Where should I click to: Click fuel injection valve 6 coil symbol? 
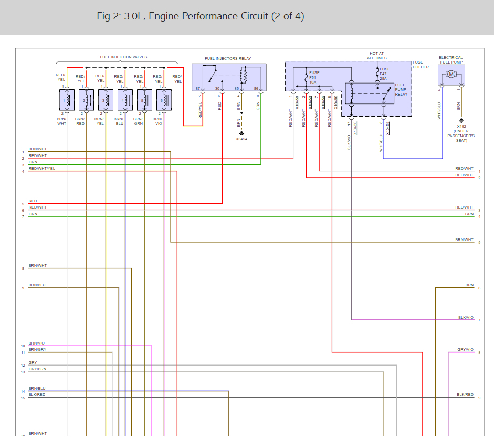click(164, 99)
